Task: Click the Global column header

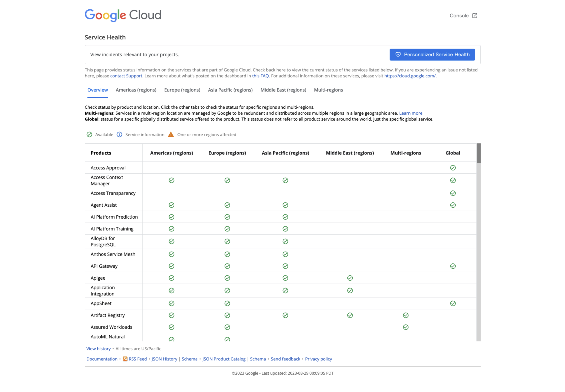Action: [452, 153]
